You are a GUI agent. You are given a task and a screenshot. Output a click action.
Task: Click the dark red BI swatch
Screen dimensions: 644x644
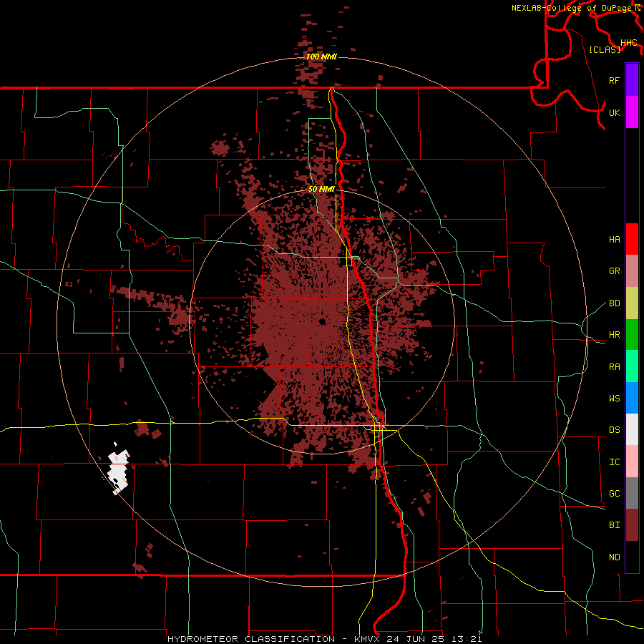[632, 525]
